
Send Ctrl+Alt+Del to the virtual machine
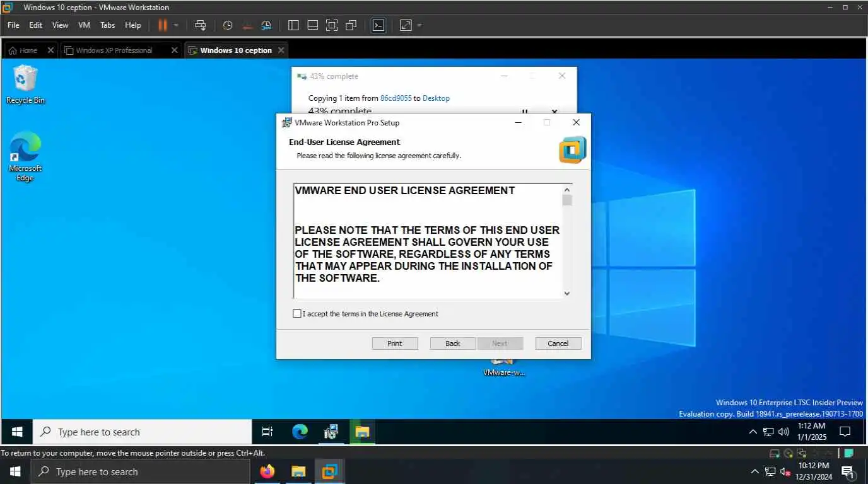(x=201, y=25)
